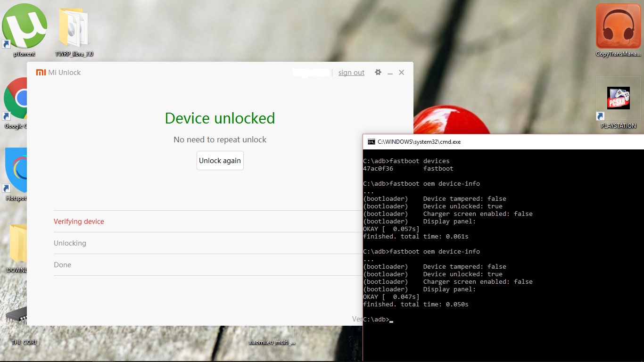Click the Device unlocked heading

pos(220,118)
